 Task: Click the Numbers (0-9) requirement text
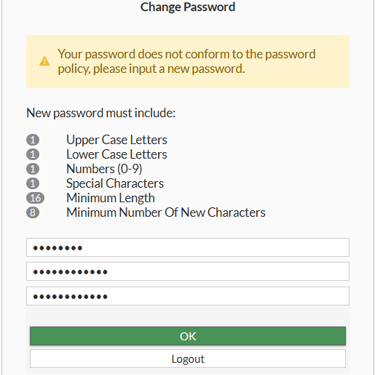click(x=104, y=169)
